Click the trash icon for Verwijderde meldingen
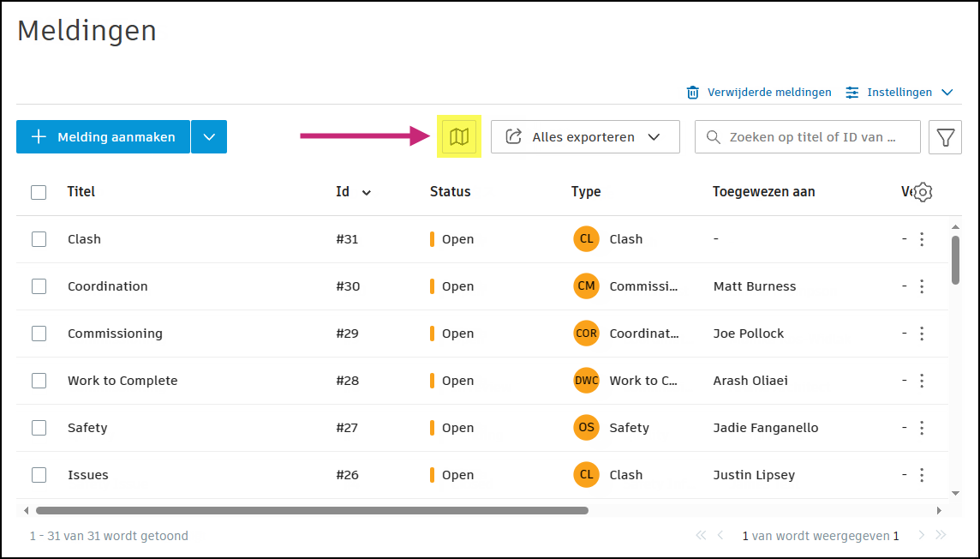Screen dimensions: 980x559 click(693, 93)
